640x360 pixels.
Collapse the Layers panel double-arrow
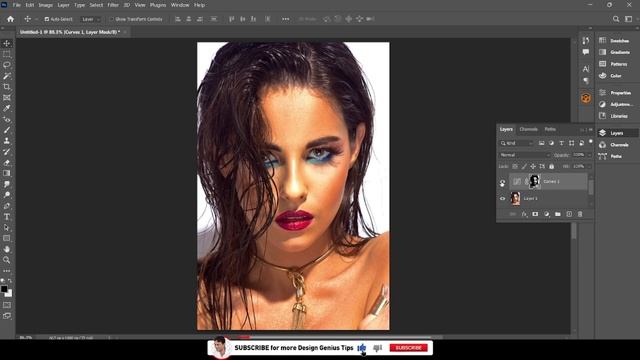582,130
